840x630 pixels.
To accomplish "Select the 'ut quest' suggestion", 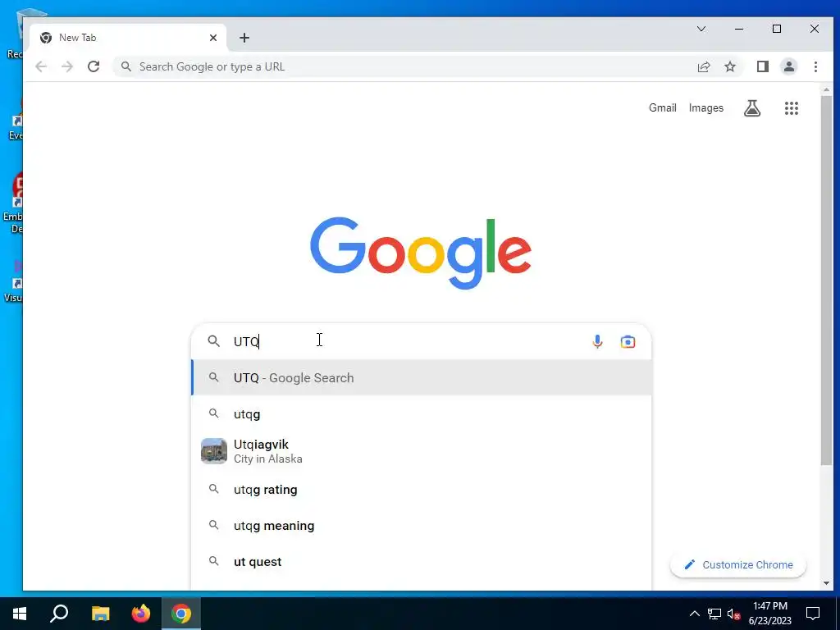I will tap(422, 561).
